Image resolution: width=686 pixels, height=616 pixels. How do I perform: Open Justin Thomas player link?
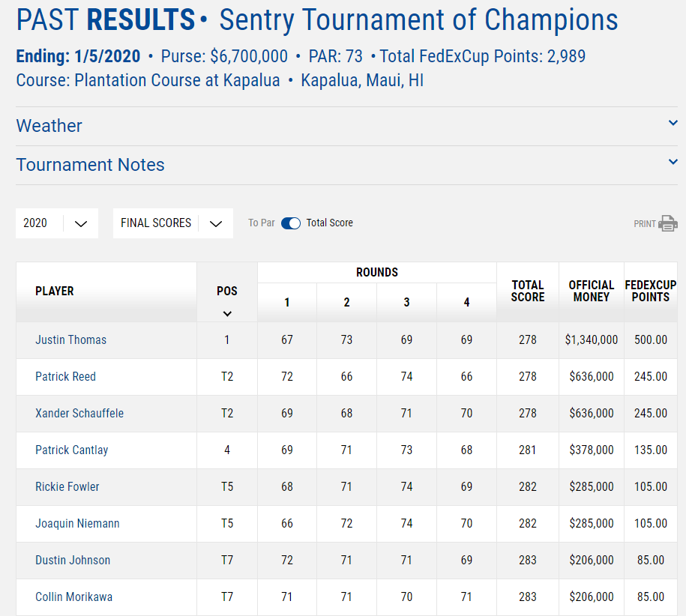pos(71,339)
